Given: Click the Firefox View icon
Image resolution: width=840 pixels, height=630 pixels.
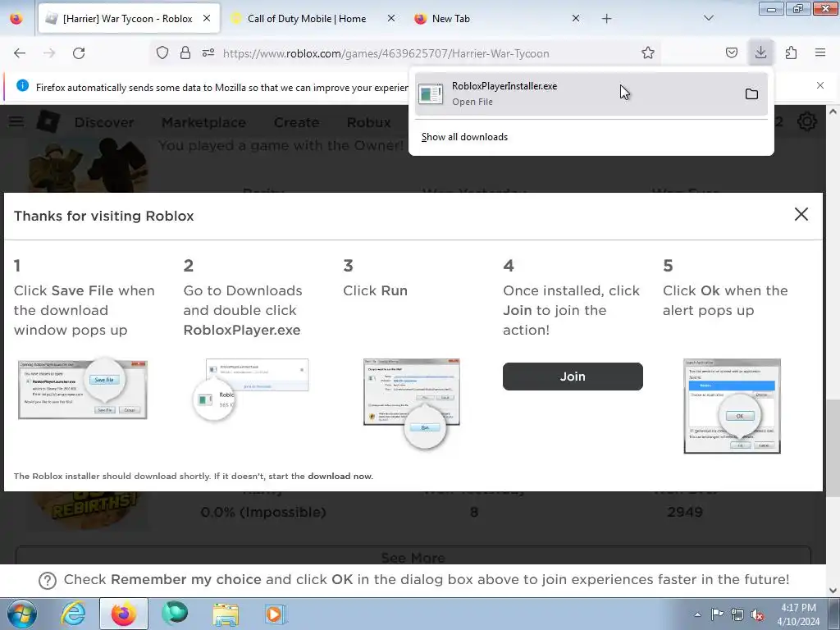Looking at the screenshot, I should click(16, 19).
